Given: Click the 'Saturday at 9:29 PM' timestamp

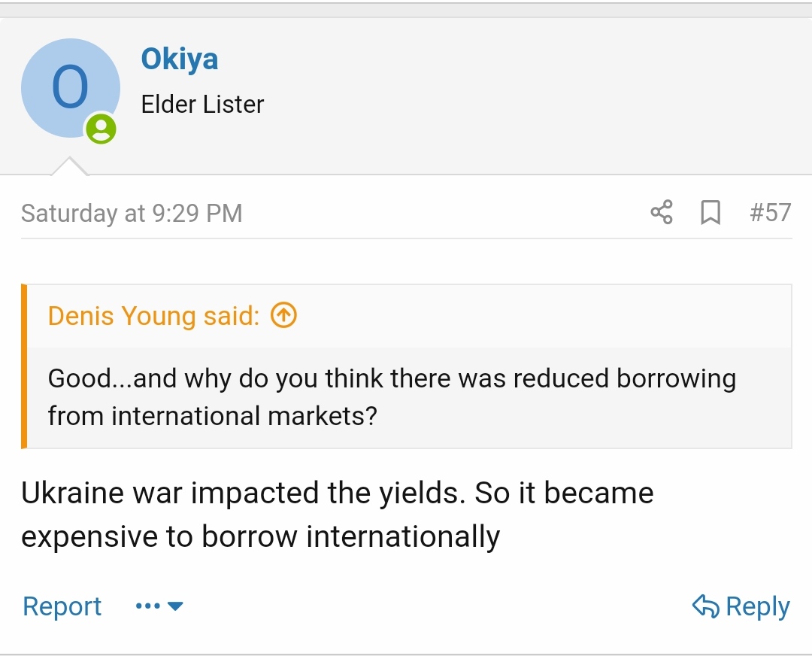Looking at the screenshot, I should (x=132, y=214).
